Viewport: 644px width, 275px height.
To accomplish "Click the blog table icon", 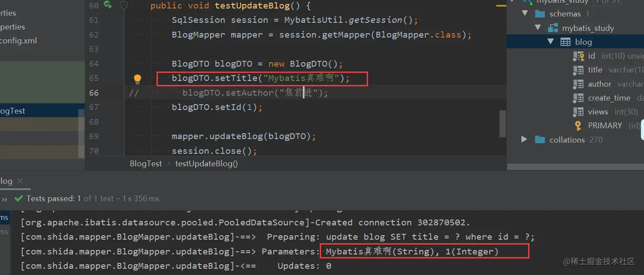I will point(565,42).
